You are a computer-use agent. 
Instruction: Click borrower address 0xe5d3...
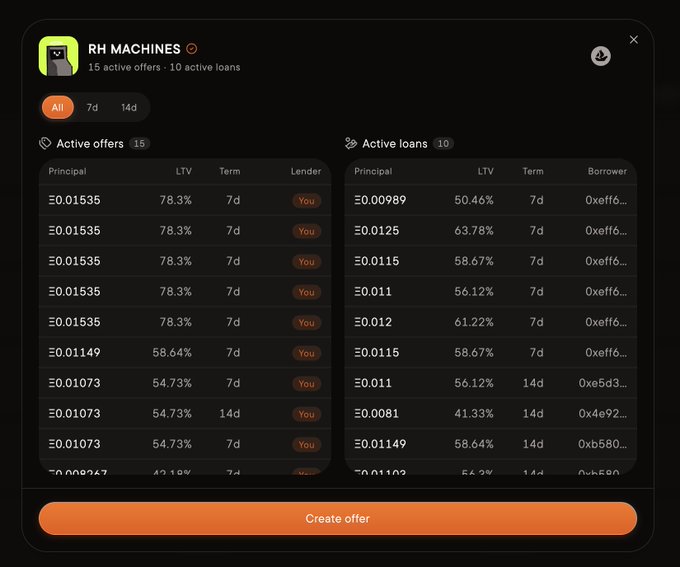(602, 383)
